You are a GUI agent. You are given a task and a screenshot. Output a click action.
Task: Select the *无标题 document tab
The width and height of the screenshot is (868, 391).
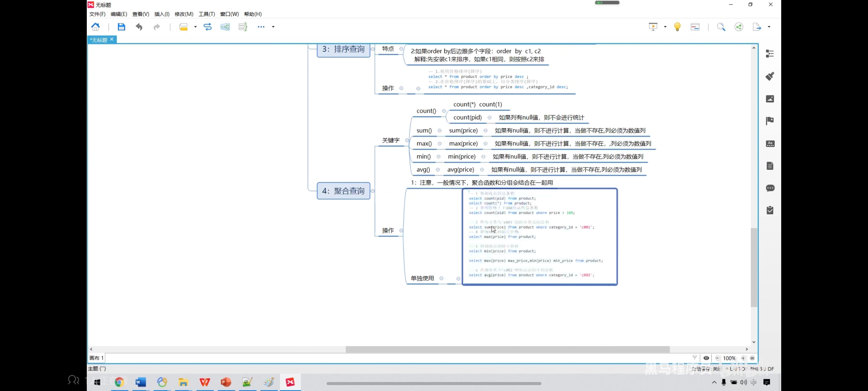click(98, 40)
